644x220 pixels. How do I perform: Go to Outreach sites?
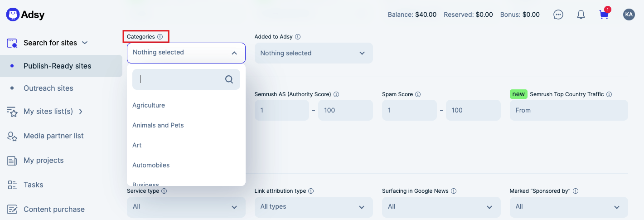tap(48, 88)
